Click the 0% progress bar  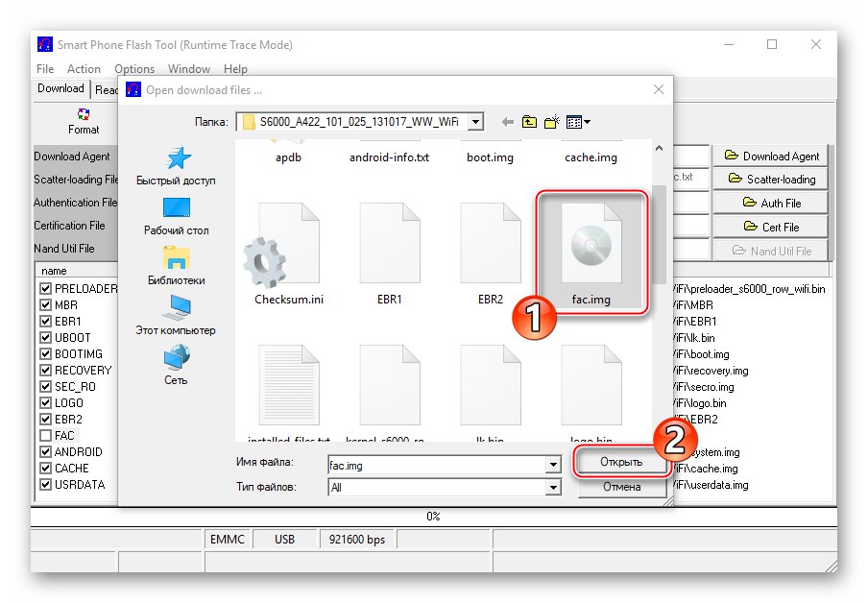(434, 515)
